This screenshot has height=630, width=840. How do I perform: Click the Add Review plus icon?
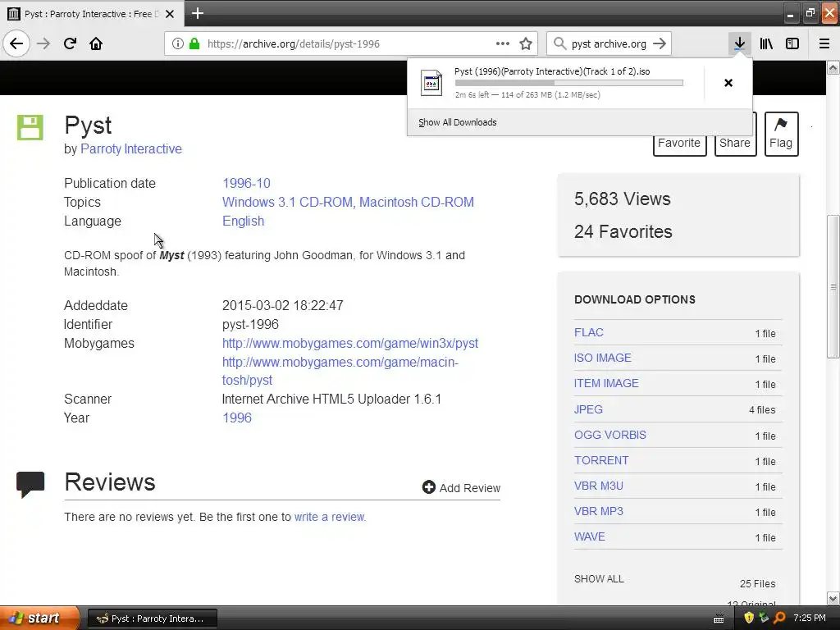pos(428,487)
